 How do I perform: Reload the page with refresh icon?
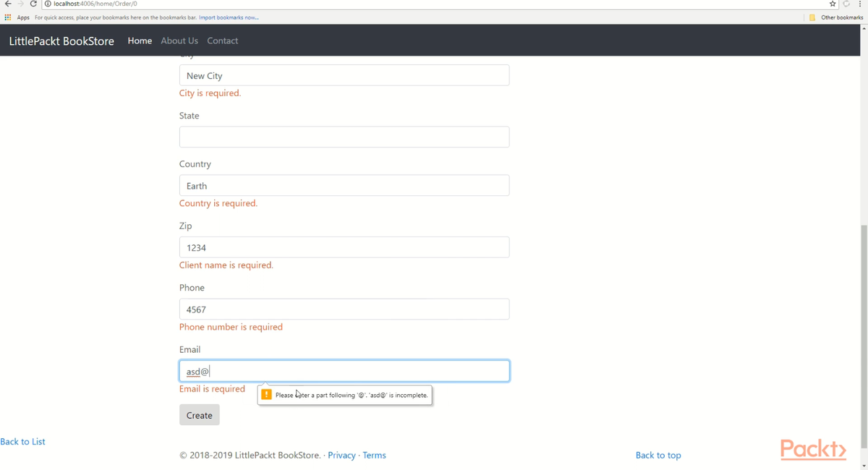click(33, 4)
